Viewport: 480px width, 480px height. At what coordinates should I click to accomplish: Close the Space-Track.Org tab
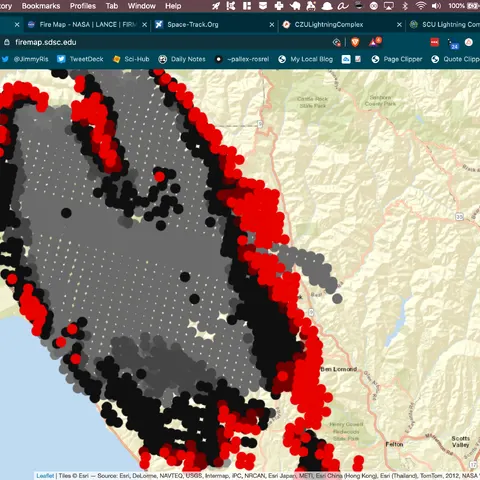coord(272,25)
